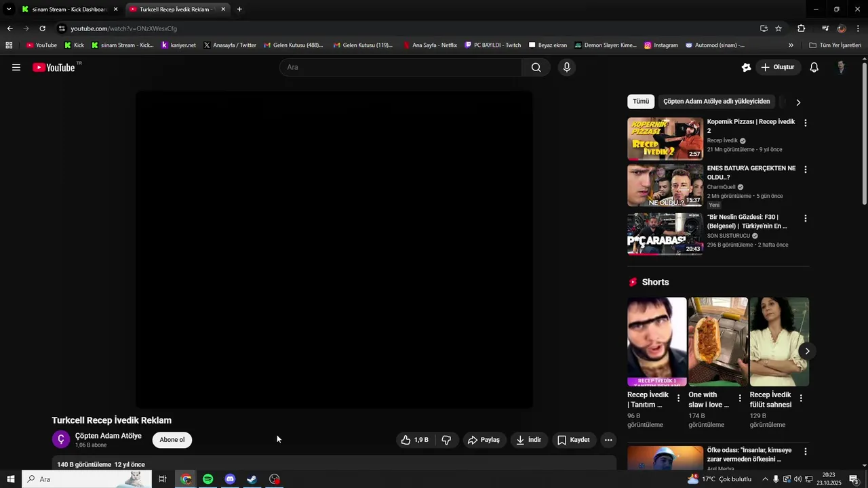Bookmark this page with star icon
The height and width of the screenshot is (488, 868).
point(778,28)
